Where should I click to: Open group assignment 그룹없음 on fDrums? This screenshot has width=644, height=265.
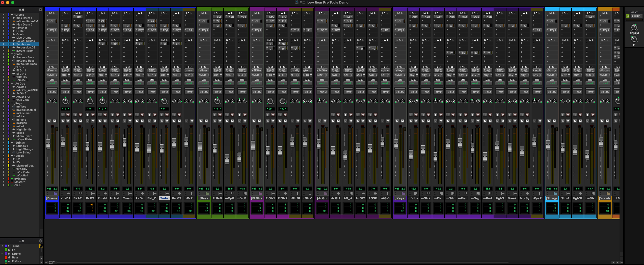click(x=52, y=92)
